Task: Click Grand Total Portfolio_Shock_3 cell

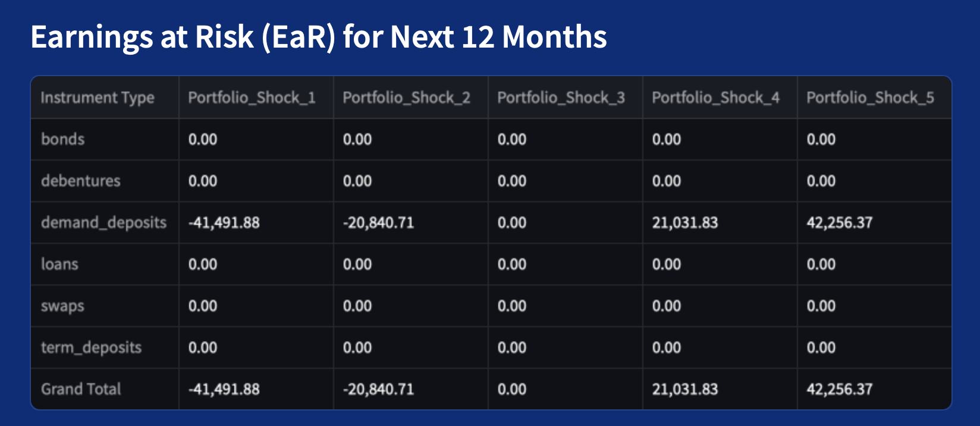Action: 512,389
